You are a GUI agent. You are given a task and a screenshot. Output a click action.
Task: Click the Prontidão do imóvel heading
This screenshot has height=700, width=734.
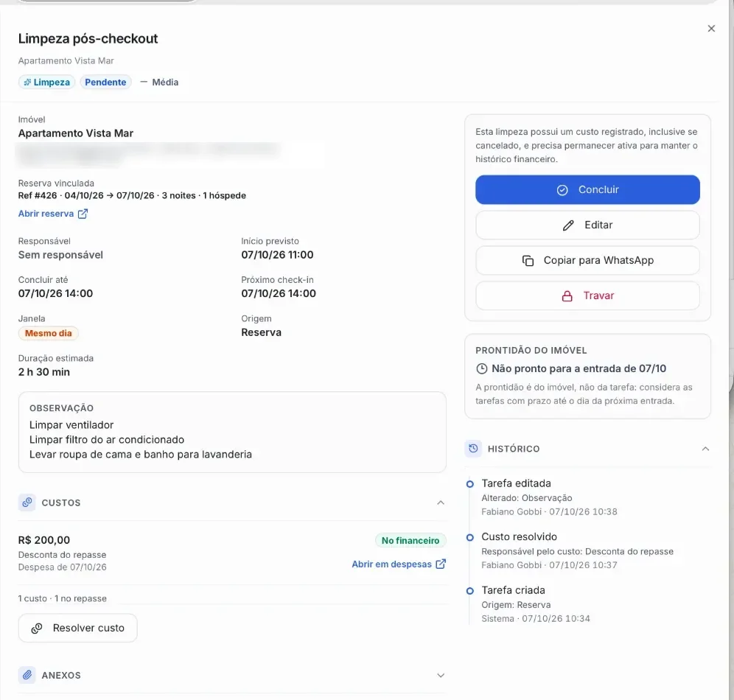coord(531,351)
